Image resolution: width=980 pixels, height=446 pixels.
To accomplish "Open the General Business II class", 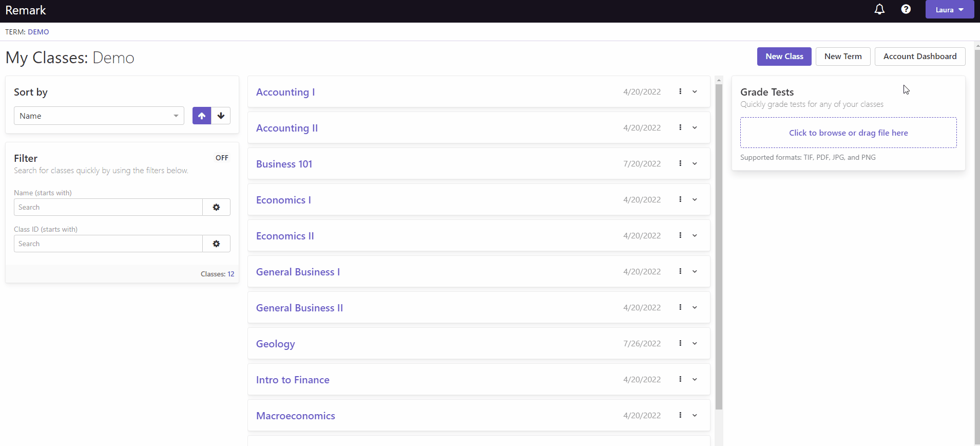I will 299,308.
